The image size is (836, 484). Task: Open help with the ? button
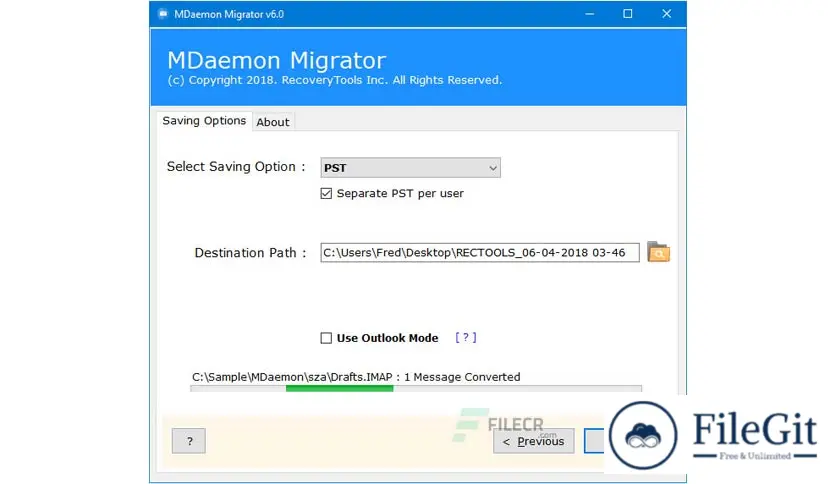tap(189, 441)
